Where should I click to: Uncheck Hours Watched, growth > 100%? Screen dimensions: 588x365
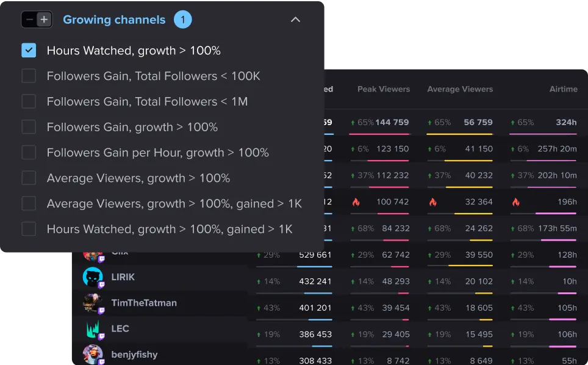(x=29, y=51)
